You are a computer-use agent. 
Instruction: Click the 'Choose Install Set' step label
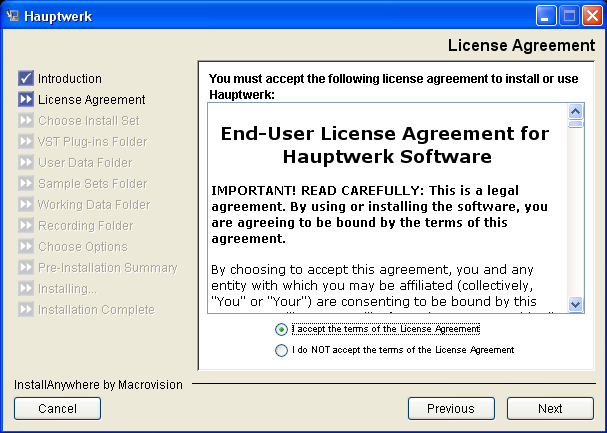(89, 120)
